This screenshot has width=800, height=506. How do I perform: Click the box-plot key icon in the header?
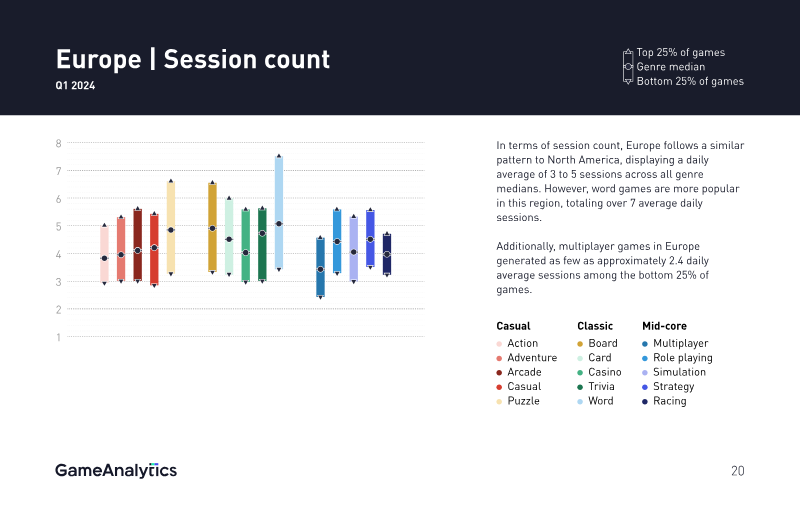(628, 67)
